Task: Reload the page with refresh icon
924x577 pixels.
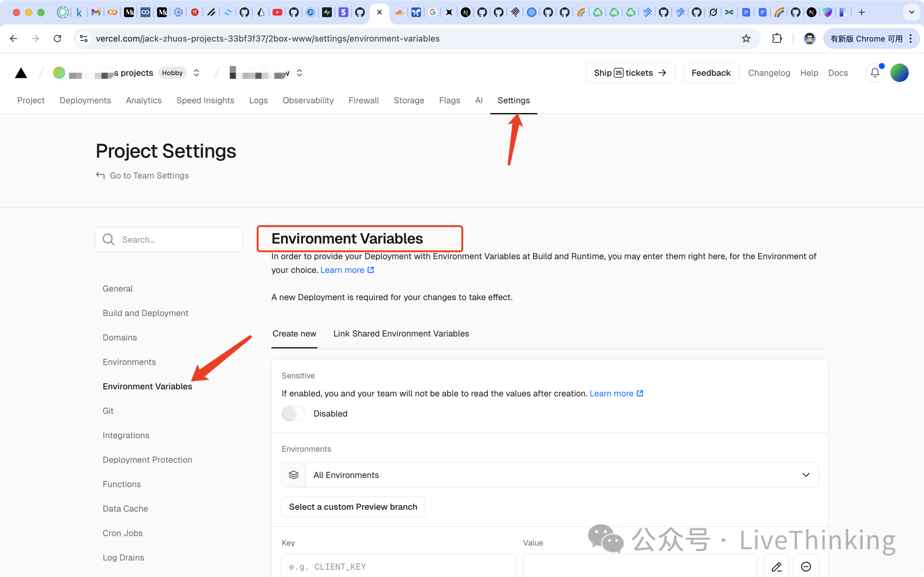Action: coord(58,39)
